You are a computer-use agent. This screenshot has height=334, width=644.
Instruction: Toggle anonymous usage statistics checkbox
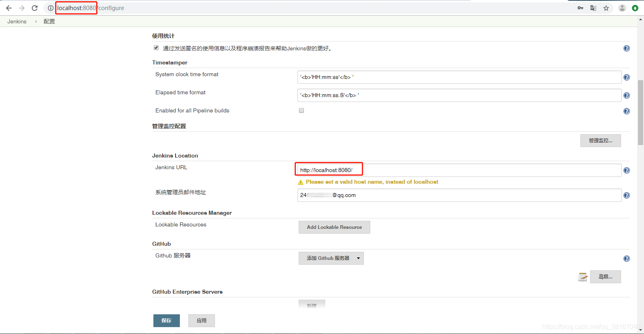tap(156, 48)
